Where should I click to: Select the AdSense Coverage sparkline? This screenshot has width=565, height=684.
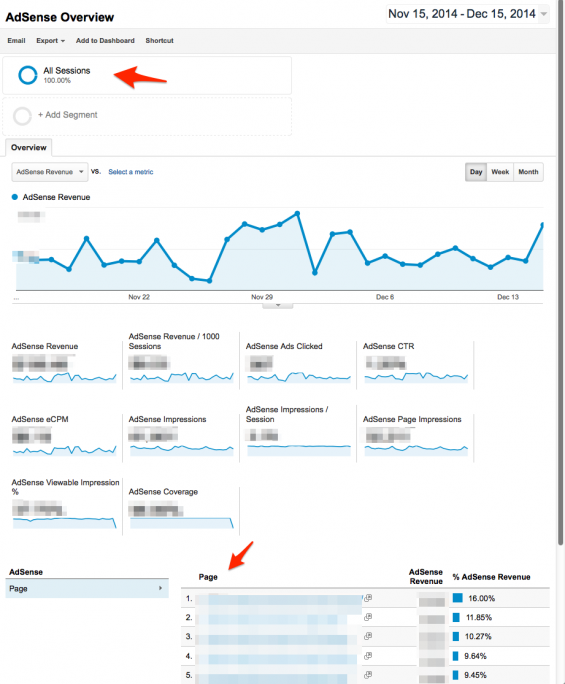coord(181,523)
